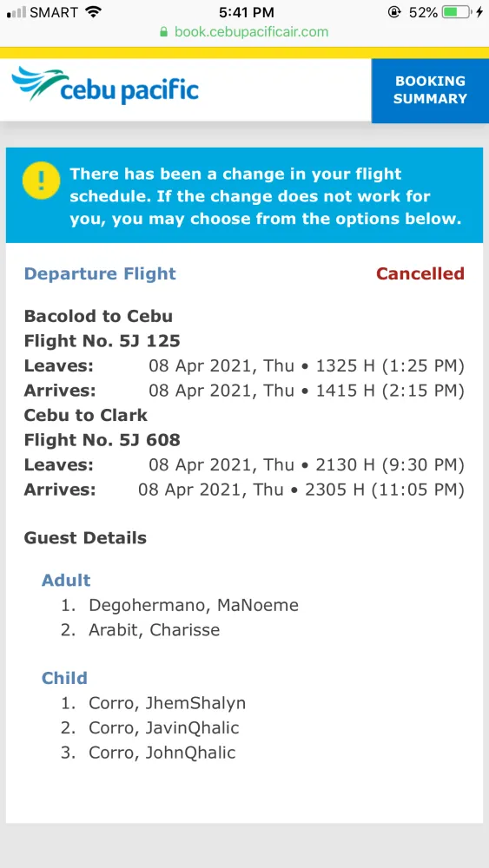489x868 pixels.
Task: Tap the Adult guest section heading
Action: tap(66, 580)
